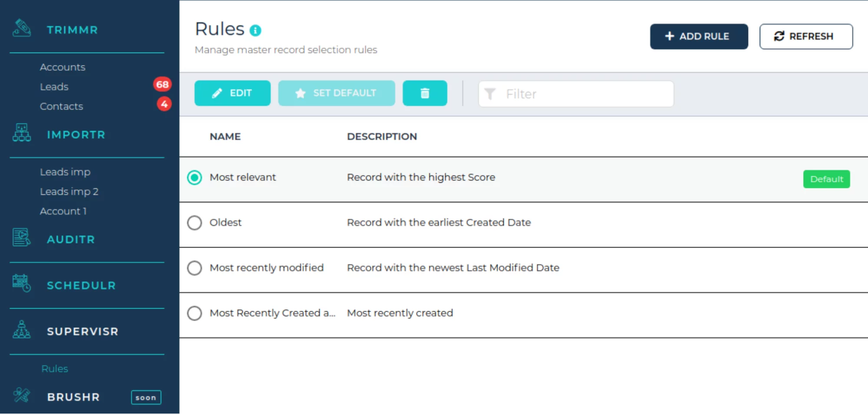Click the ADD RULE button

coord(699,36)
